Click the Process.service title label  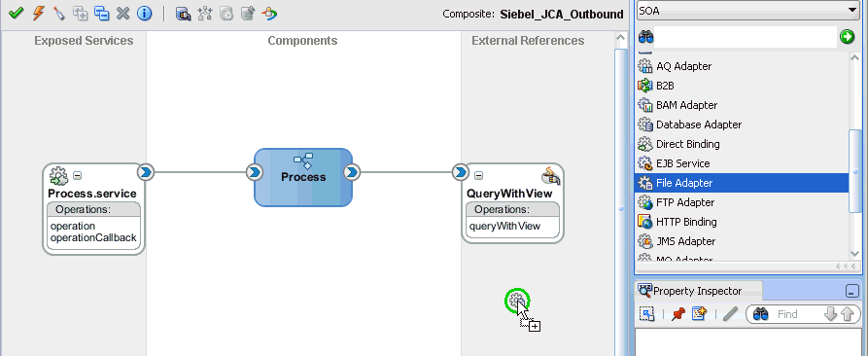(x=92, y=194)
